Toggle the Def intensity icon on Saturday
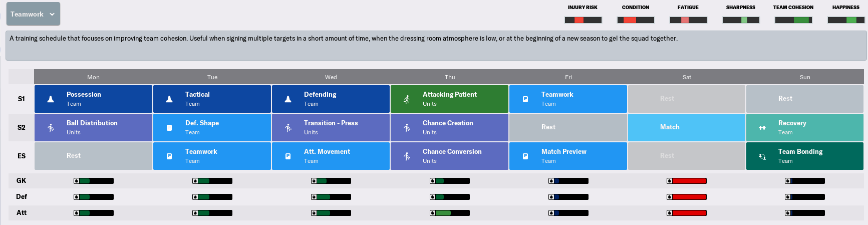 [x=670, y=197]
